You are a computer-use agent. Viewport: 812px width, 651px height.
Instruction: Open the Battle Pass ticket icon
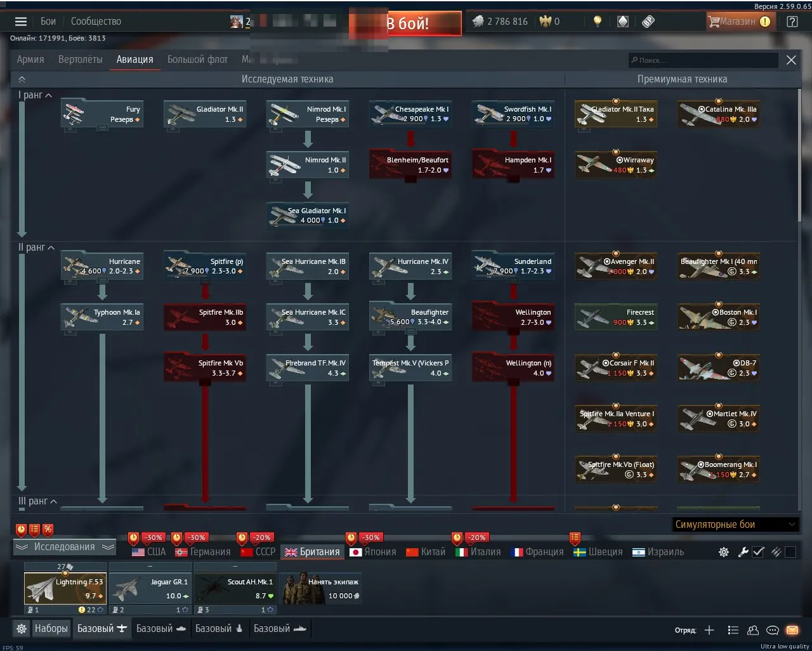648,22
